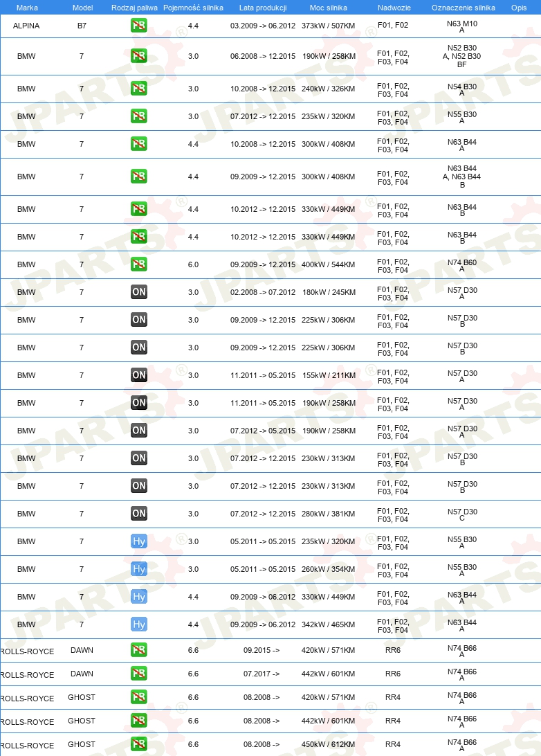Screen dimensions: 541x756
Task: Click the N54 B30 A engine code
Action: 462,90
